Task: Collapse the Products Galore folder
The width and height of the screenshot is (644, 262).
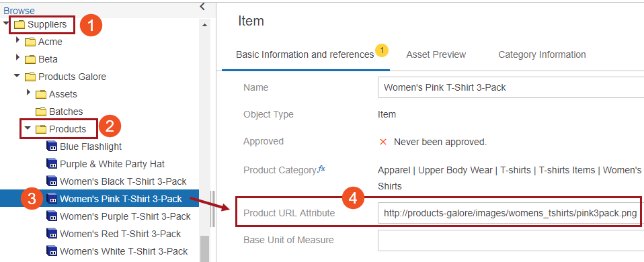Action: click(x=17, y=75)
